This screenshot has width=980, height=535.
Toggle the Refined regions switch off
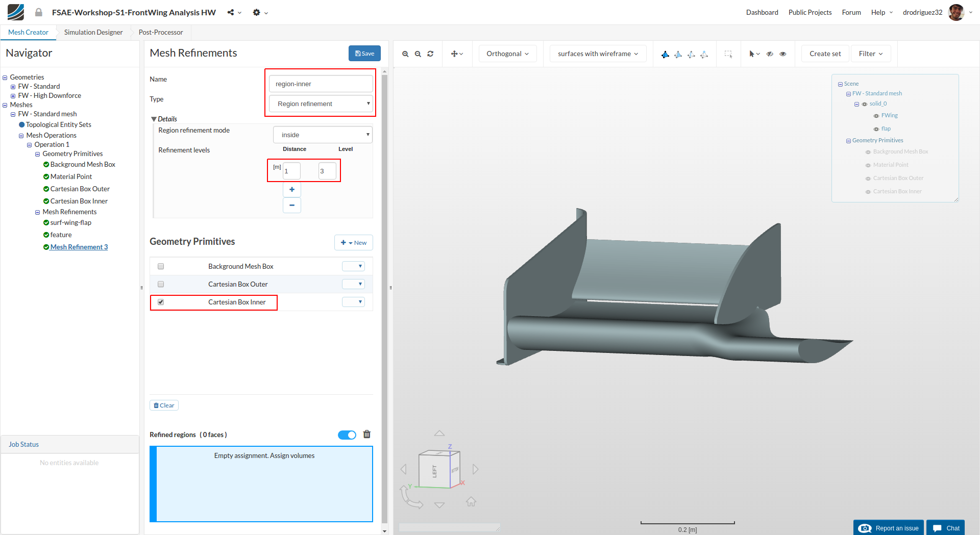click(x=347, y=435)
